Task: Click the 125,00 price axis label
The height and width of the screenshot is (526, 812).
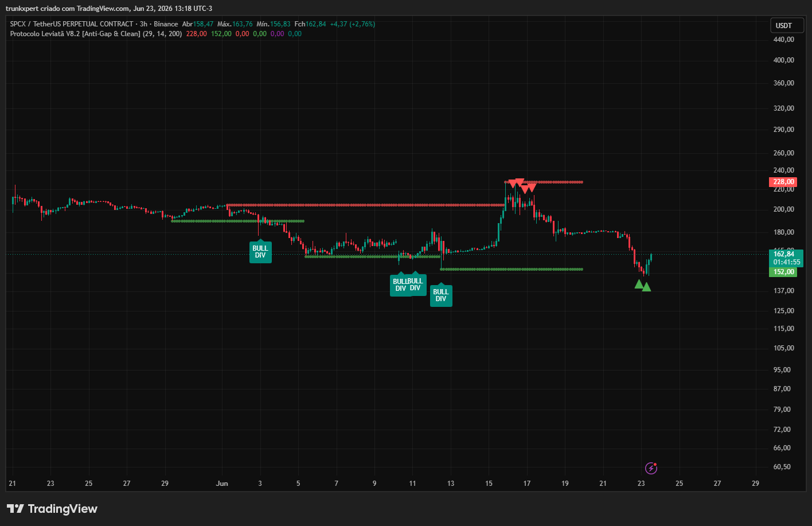Action: tap(783, 311)
